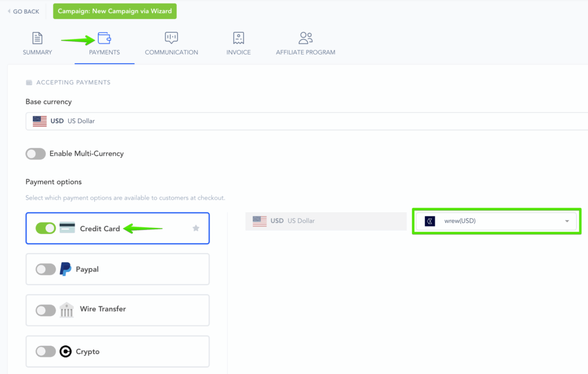Viewport: 588px width, 374px height.
Task: Click the Communication chat bubble icon
Action: pos(171,38)
